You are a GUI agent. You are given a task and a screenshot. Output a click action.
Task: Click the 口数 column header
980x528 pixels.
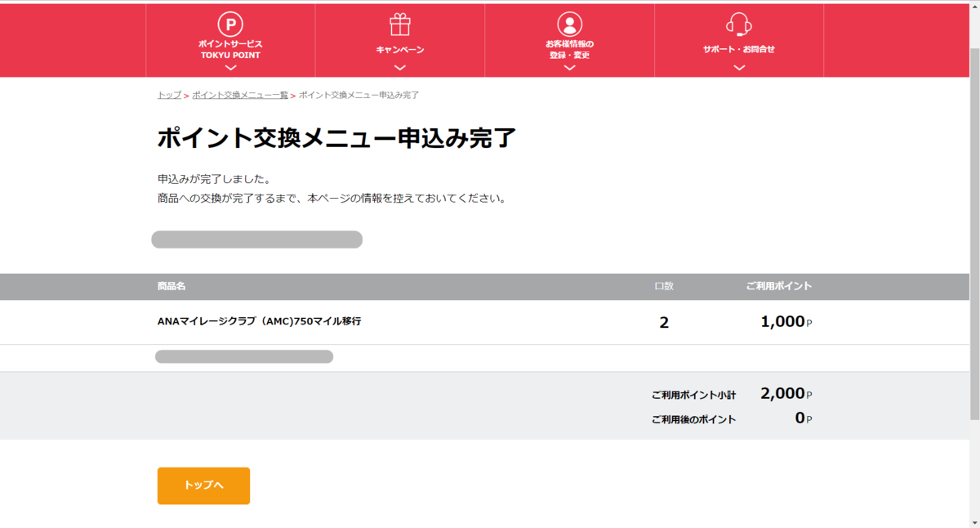point(664,286)
